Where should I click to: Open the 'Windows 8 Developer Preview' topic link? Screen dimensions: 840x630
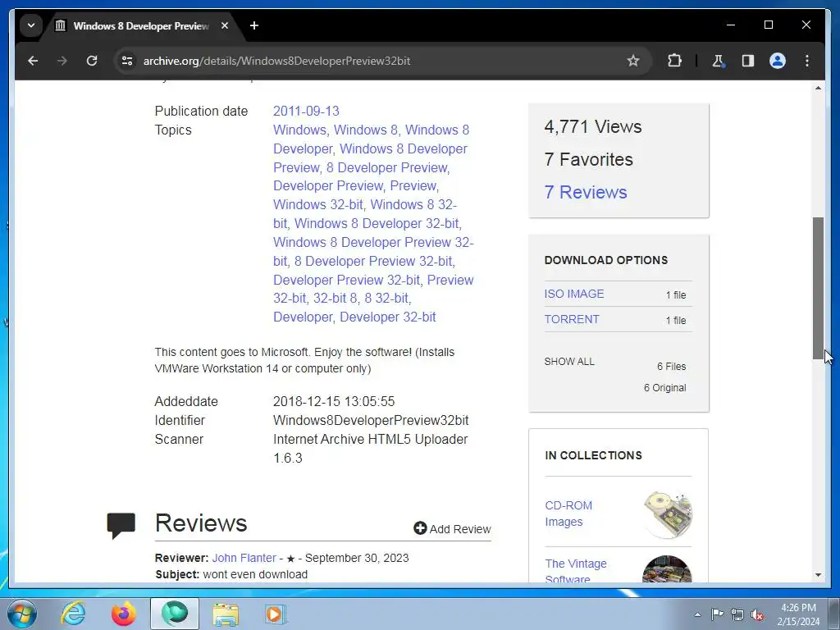370,158
